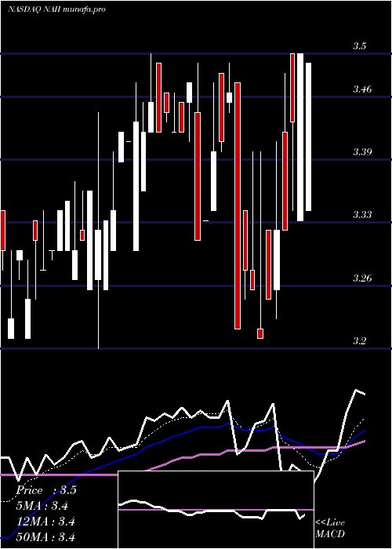Click the 3.2 price axis label
Viewport: 392px width, 549px height.
point(359,340)
